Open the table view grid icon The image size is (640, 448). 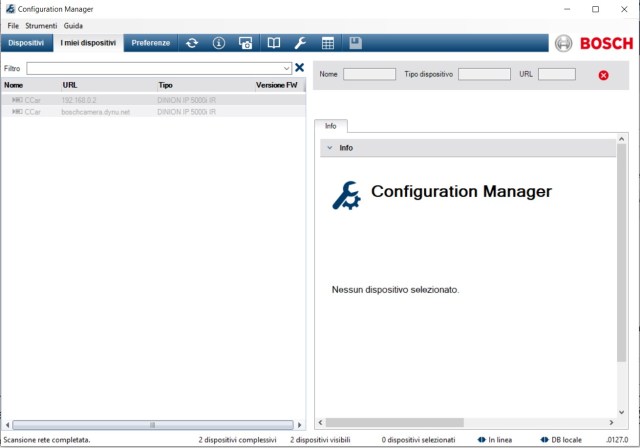327,43
